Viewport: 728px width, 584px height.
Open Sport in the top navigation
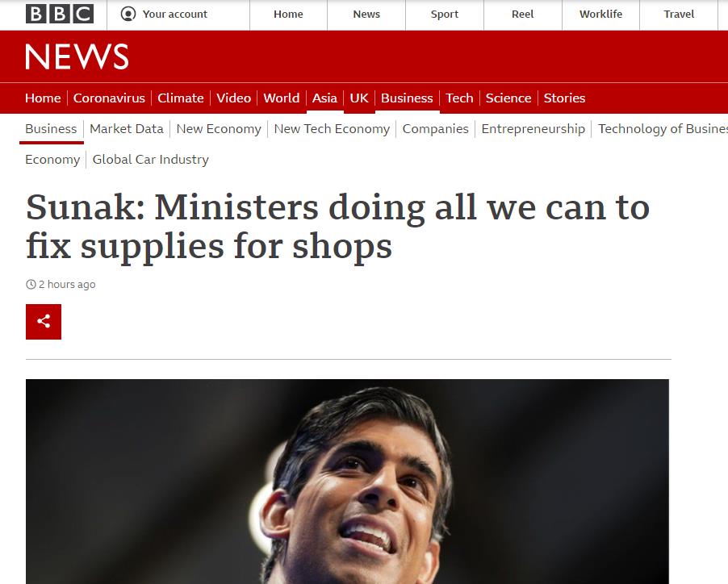tap(445, 15)
